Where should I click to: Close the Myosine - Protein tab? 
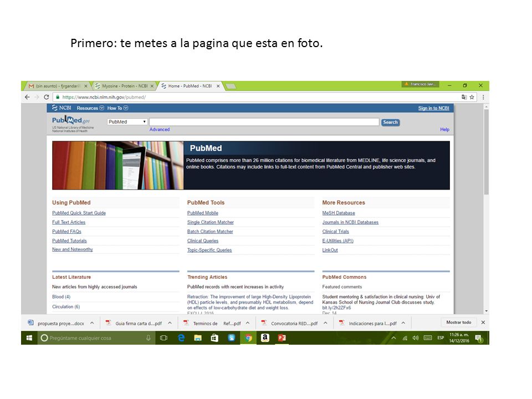[x=152, y=86]
